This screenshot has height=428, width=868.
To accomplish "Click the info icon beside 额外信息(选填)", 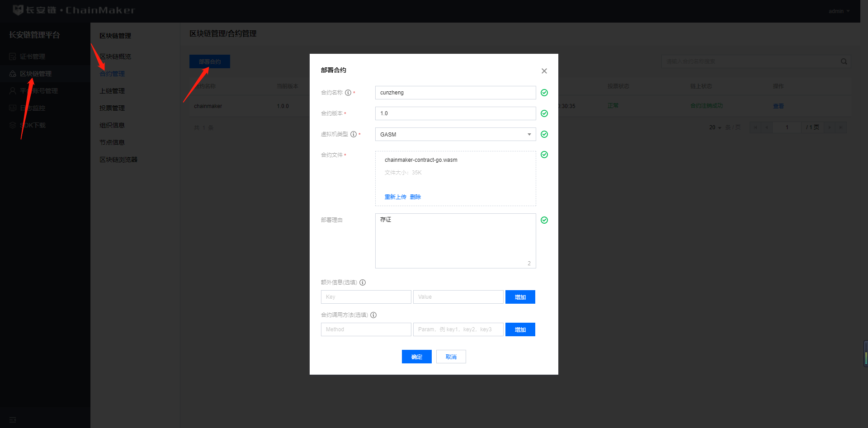I will point(363,282).
